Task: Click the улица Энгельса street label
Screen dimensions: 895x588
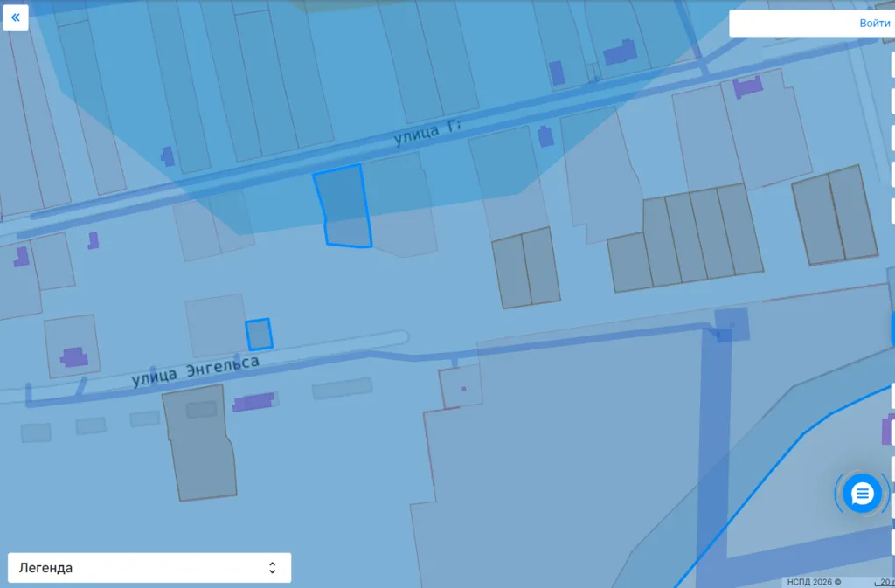Action: pos(196,370)
